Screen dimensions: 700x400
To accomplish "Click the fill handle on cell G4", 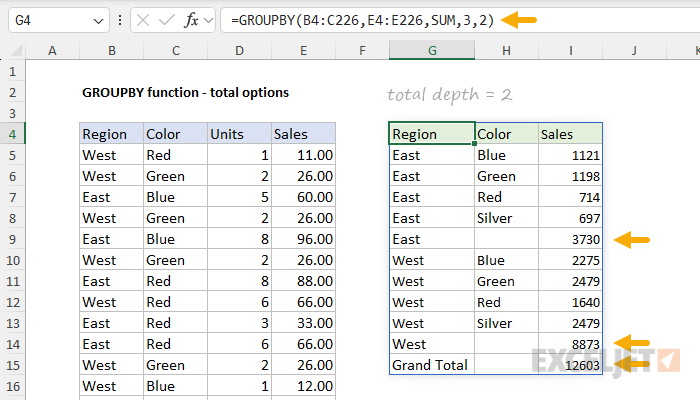I will 474,144.
